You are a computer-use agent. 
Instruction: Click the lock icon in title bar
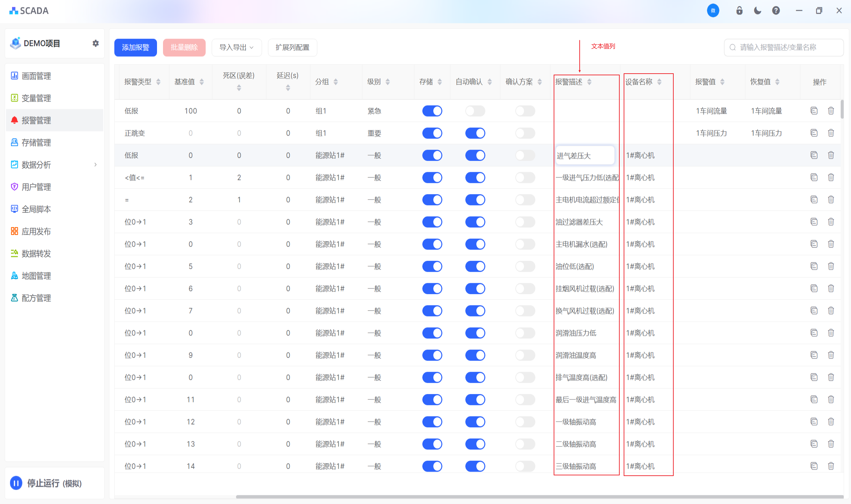pyautogui.click(x=739, y=11)
